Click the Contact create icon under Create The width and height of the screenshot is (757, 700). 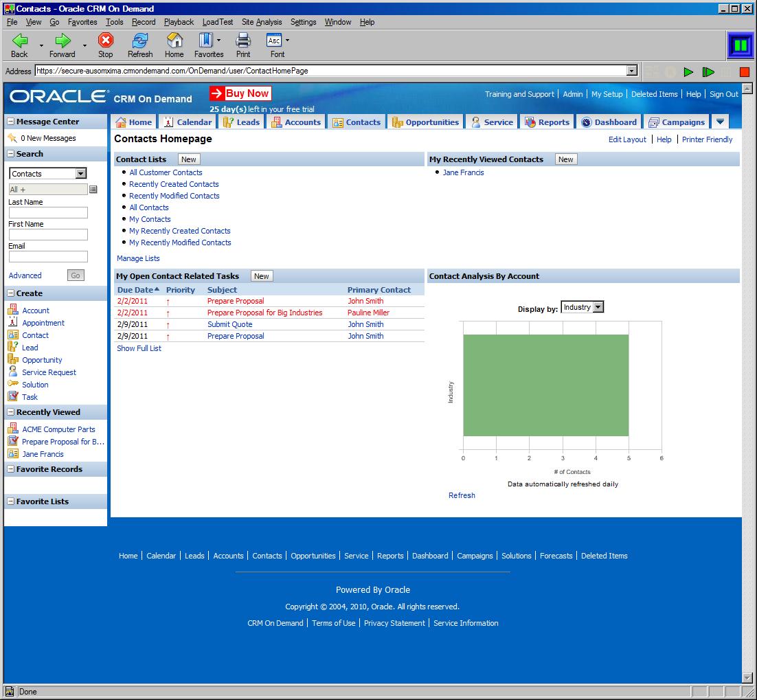(x=13, y=335)
